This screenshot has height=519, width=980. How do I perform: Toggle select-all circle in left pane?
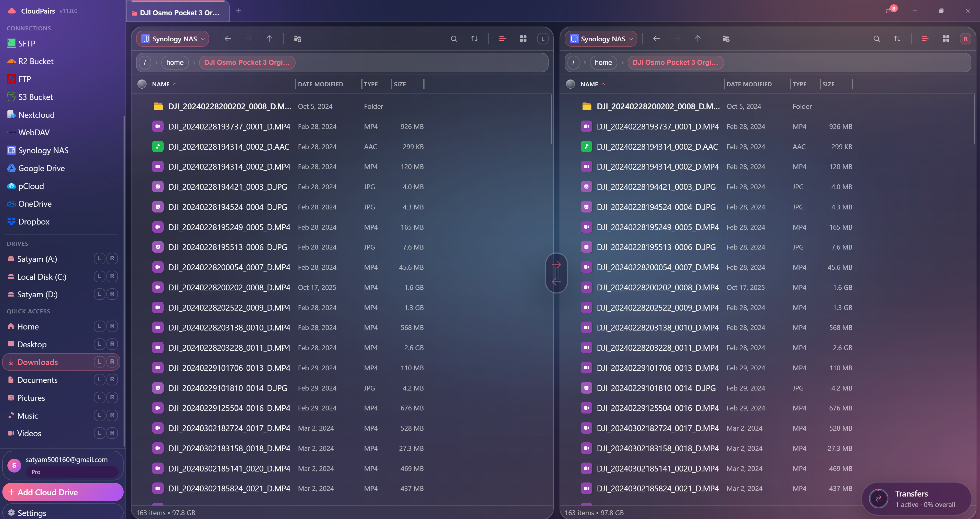pyautogui.click(x=142, y=84)
